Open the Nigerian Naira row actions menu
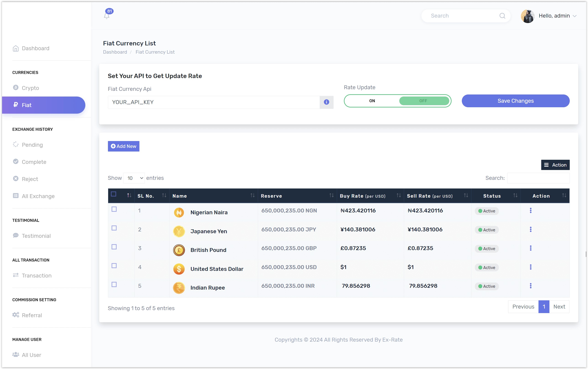588x369 pixels. pyautogui.click(x=531, y=211)
